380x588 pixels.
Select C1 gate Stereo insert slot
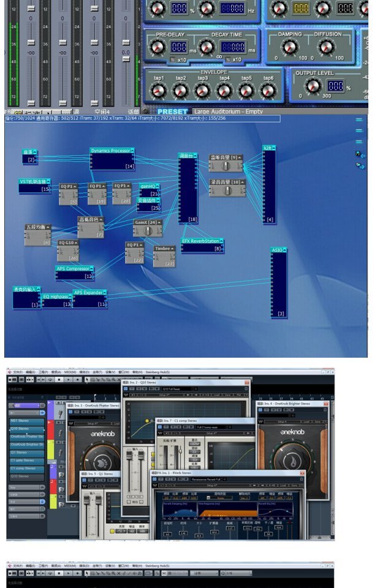tap(26, 461)
